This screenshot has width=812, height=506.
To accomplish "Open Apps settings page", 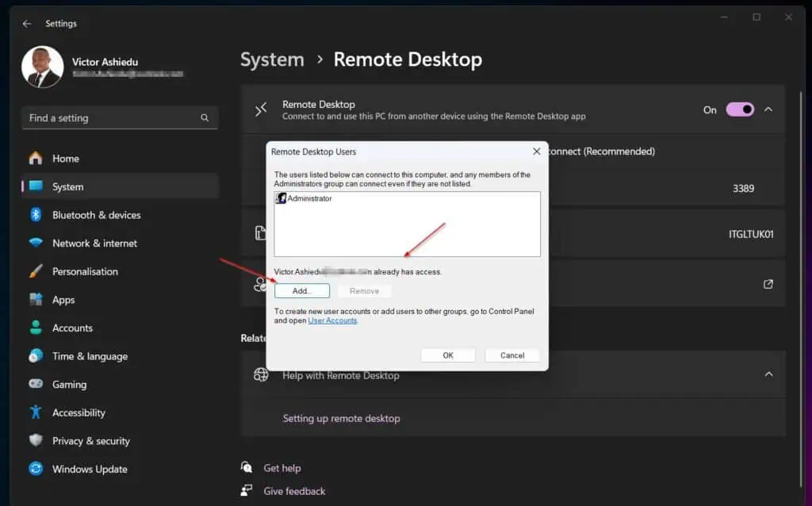I will pyautogui.click(x=120, y=300).
